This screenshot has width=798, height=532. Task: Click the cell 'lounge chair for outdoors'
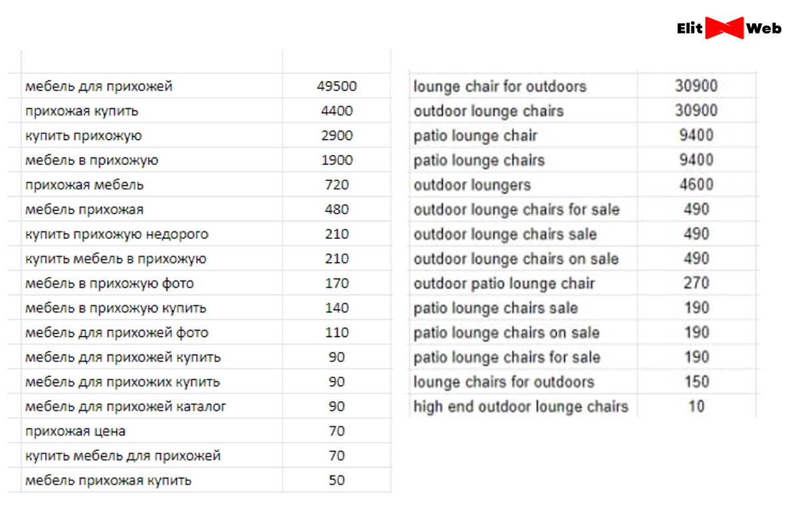coord(523,86)
